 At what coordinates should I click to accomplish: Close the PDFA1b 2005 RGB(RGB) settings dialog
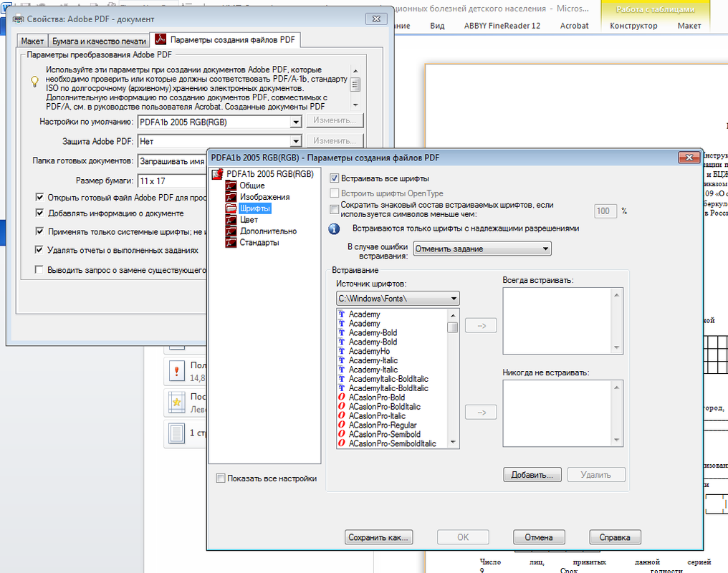(689, 158)
